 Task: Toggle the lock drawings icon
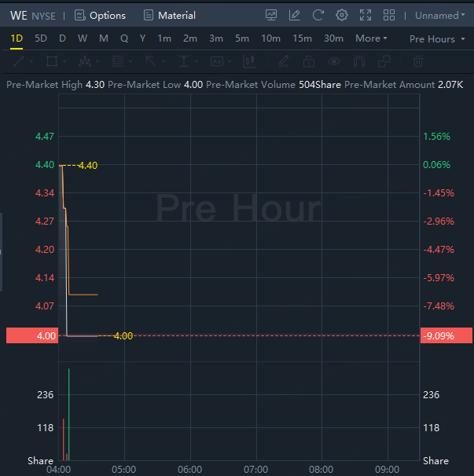[x=309, y=61]
